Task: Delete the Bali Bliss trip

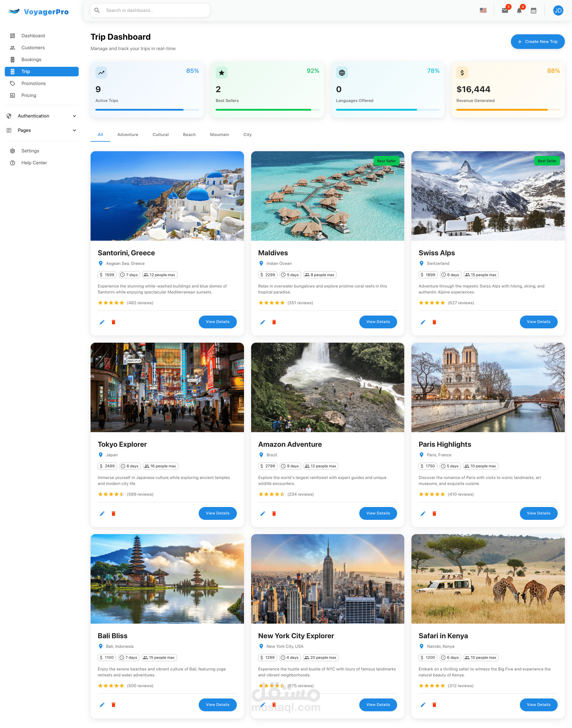Action: pos(114,705)
